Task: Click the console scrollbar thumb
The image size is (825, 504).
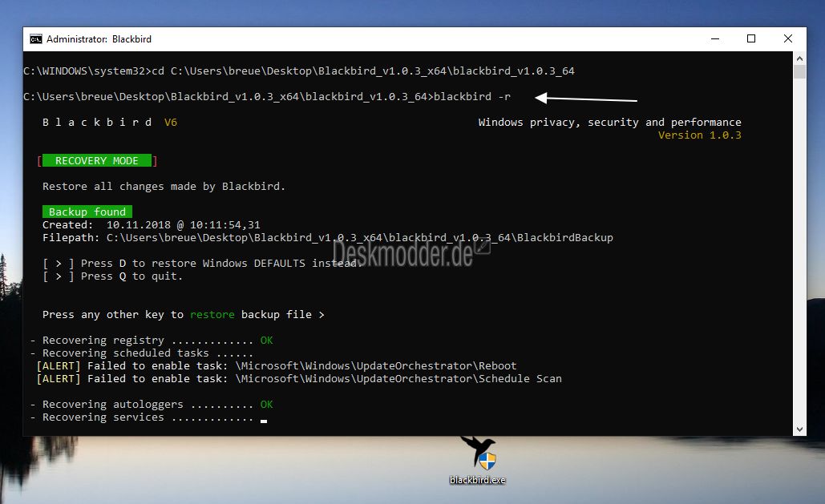Action: tap(799, 72)
